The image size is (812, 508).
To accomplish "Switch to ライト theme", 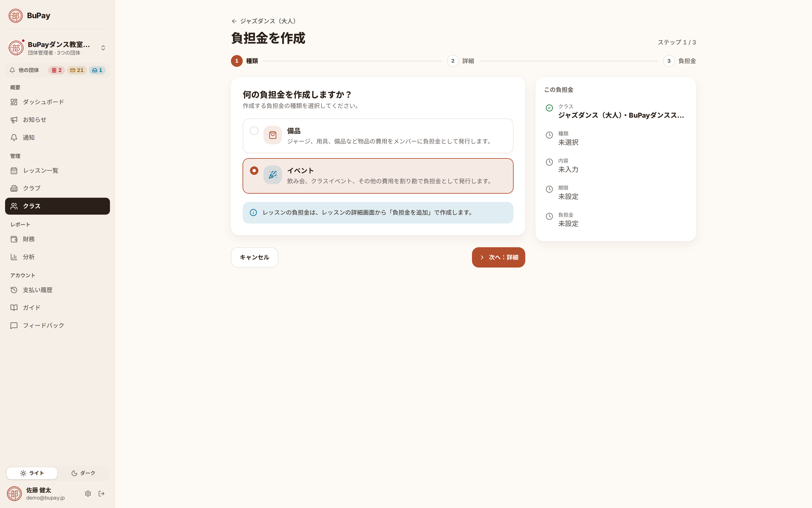I will (x=32, y=473).
